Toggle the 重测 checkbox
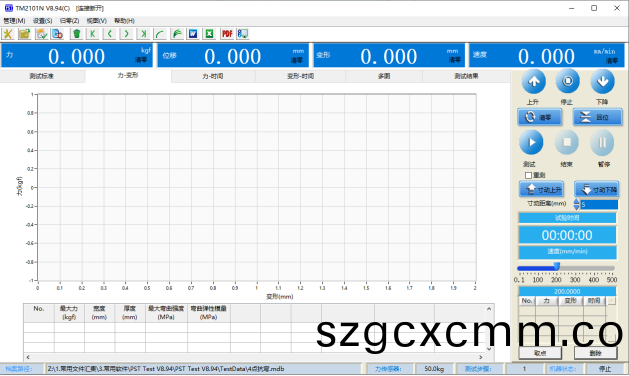This screenshot has width=629, height=376. click(528, 175)
